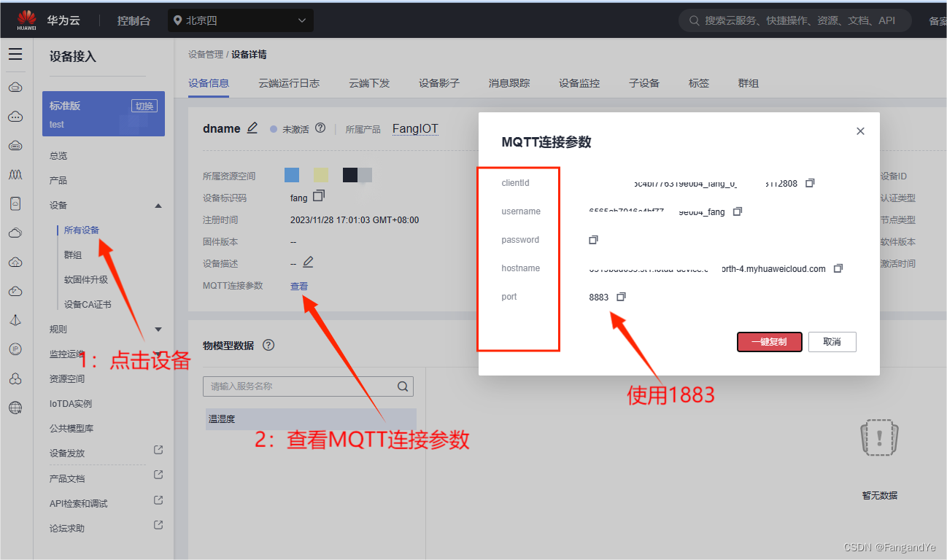The height and width of the screenshot is (560, 947).
Task: Copy the username value
Action: (738, 211)
